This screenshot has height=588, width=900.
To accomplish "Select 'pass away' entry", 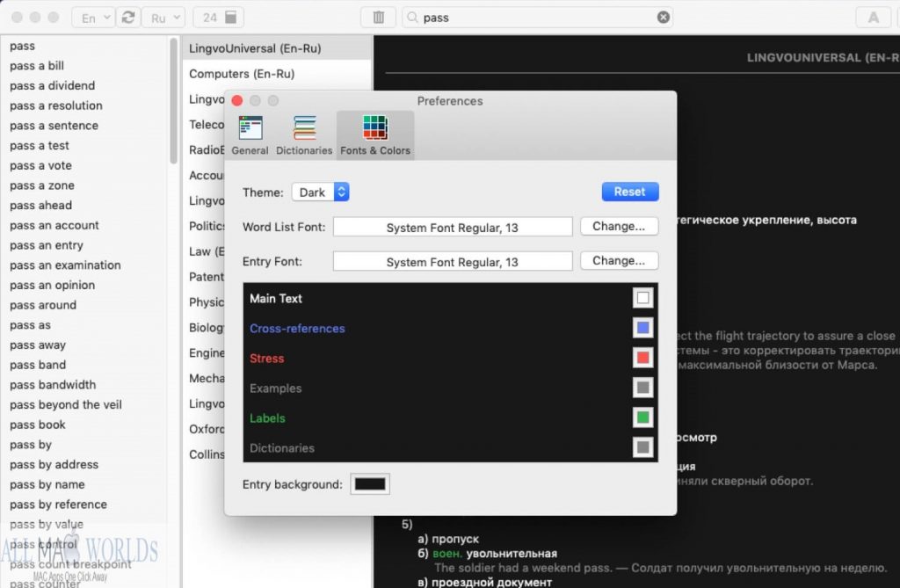I will click(37, 345).
